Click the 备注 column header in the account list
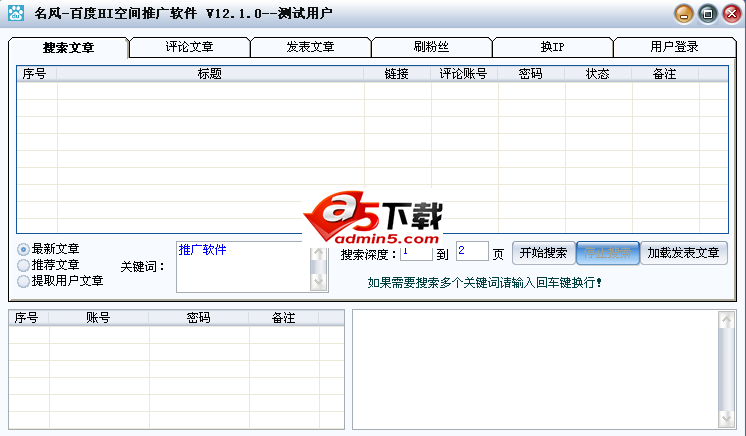746x436 pixels. [x=284, y=317]
